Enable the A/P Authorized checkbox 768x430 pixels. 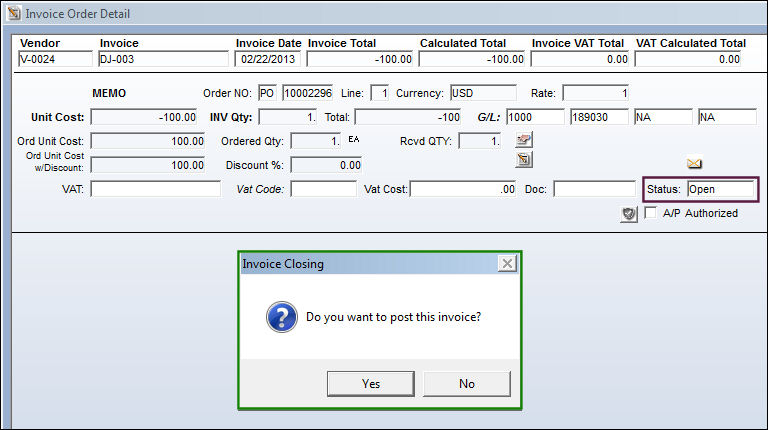(650, 213)
